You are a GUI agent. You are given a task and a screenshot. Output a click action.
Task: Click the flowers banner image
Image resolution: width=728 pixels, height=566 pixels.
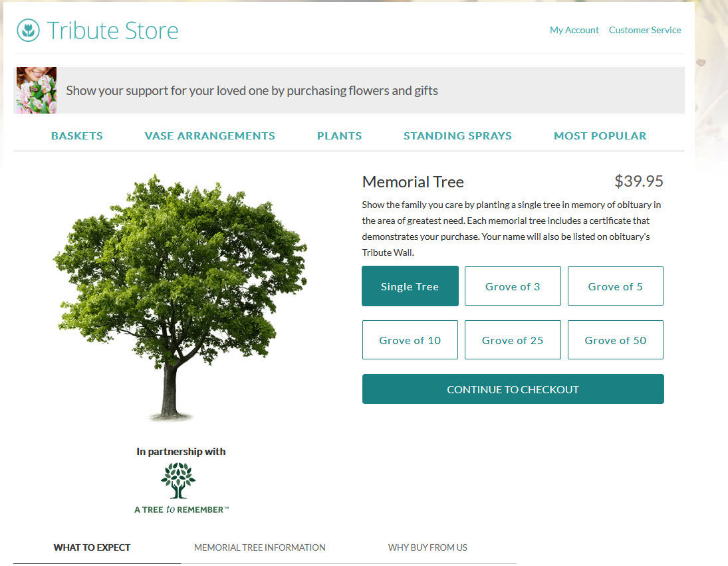coord(36,89)
